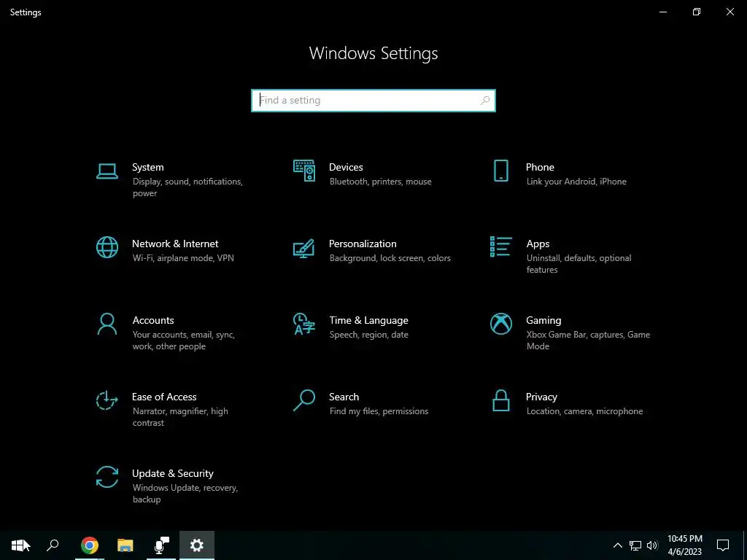747x560 pixels.
Task: Select the Devices heading text
Action: [346, 167]
